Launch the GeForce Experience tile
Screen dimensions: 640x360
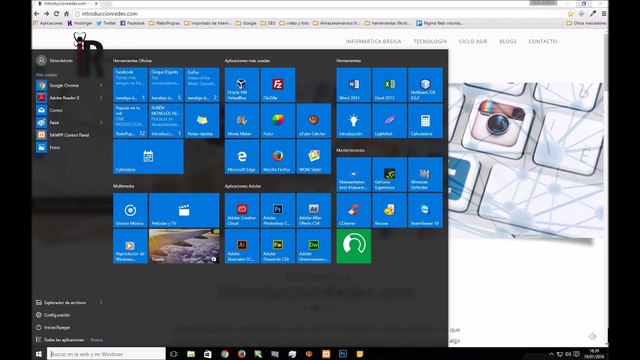389,175
